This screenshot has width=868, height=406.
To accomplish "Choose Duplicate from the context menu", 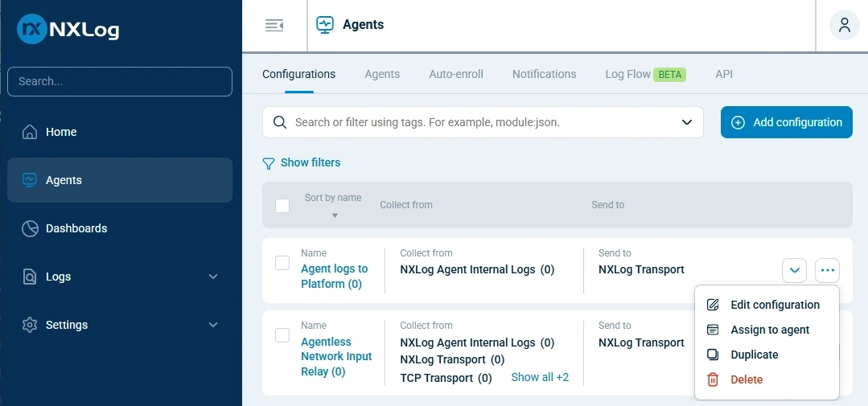I will [754, 355].
